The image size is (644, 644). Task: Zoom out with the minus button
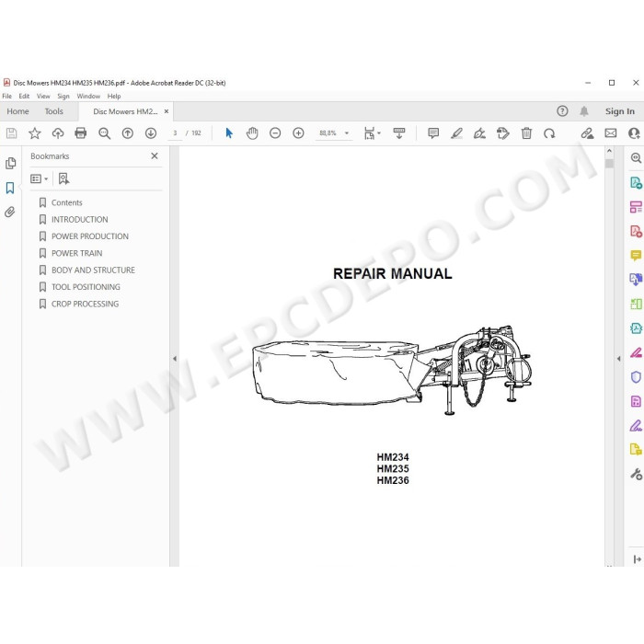point(275,133)
